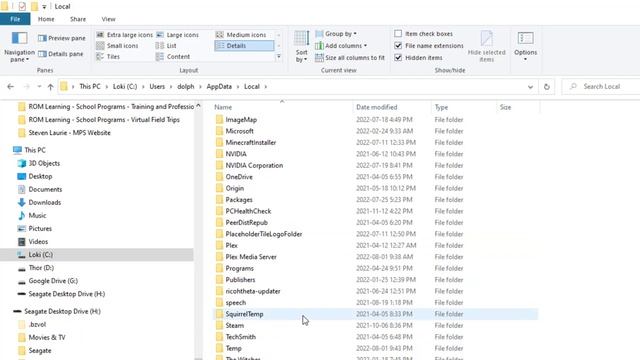This screenshot has width=640, height=360.
Task: Open the File ribbon tab
Action: [15, 19]
